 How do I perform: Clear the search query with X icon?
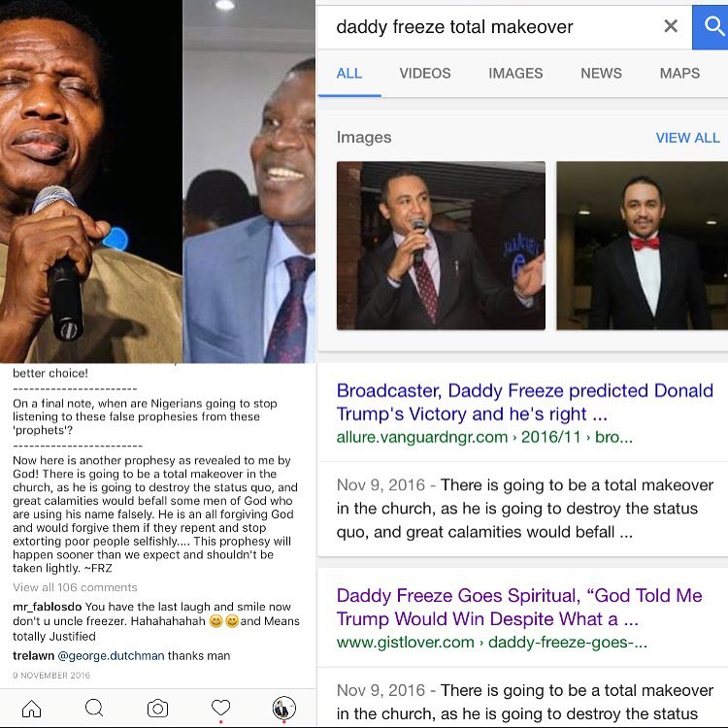coord(671,26)
